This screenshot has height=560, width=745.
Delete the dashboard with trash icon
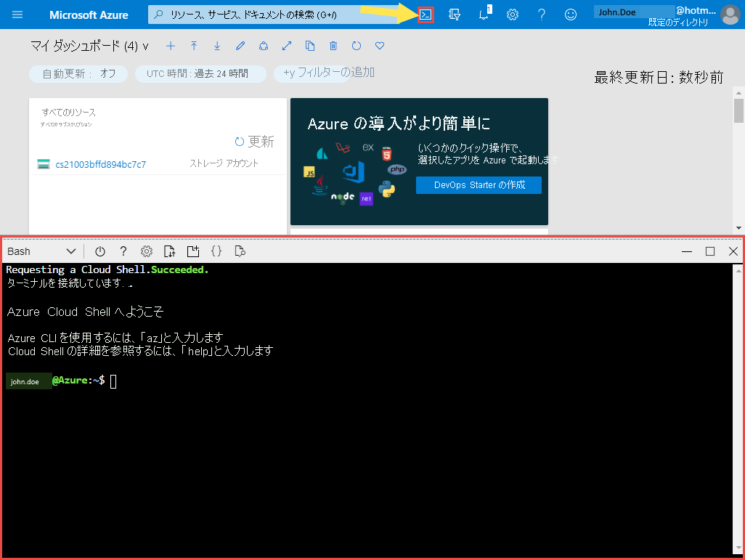pos(333,46)
